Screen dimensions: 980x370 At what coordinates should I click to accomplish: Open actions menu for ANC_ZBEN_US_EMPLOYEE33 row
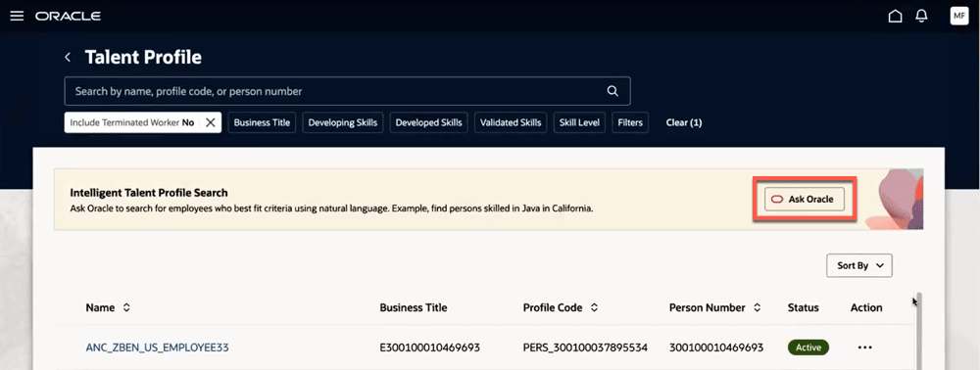(865, 347)
